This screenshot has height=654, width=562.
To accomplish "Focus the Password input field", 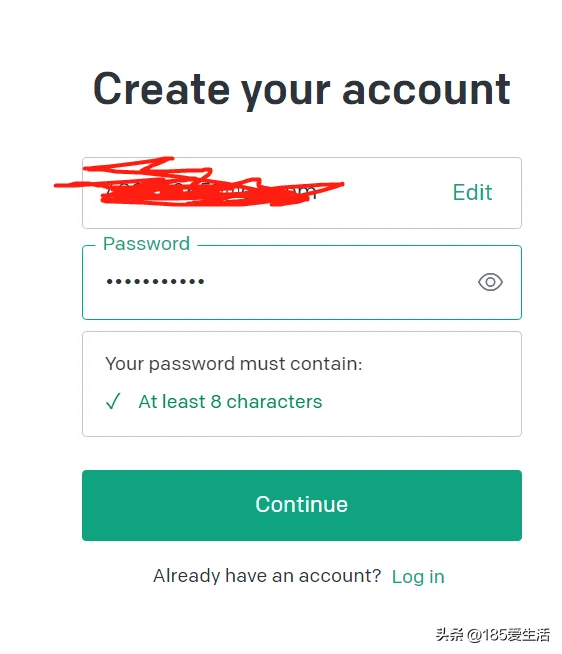I will point(302,282).
